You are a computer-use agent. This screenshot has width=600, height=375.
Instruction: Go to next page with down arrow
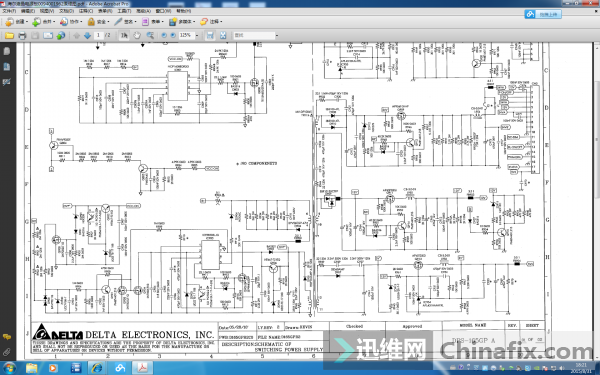coord(87,36)
